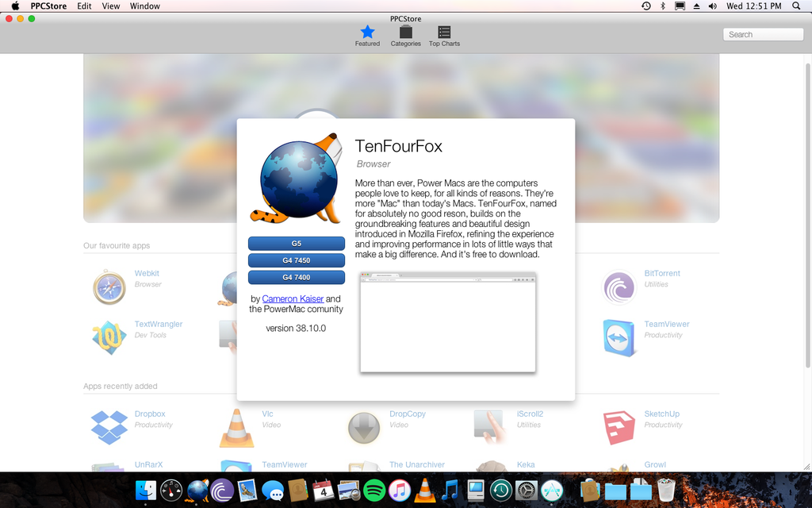Open the Trash in the dock
This screenshot has width=812, height=508.
(666, 490)
